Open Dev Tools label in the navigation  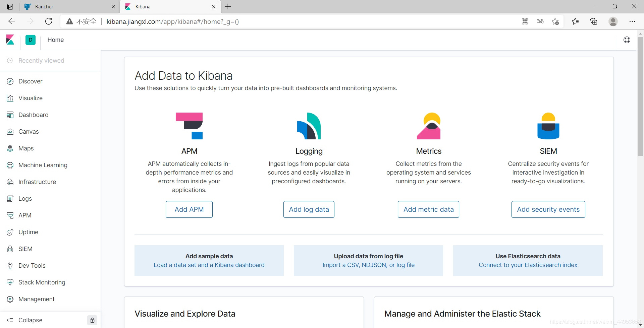32,266
